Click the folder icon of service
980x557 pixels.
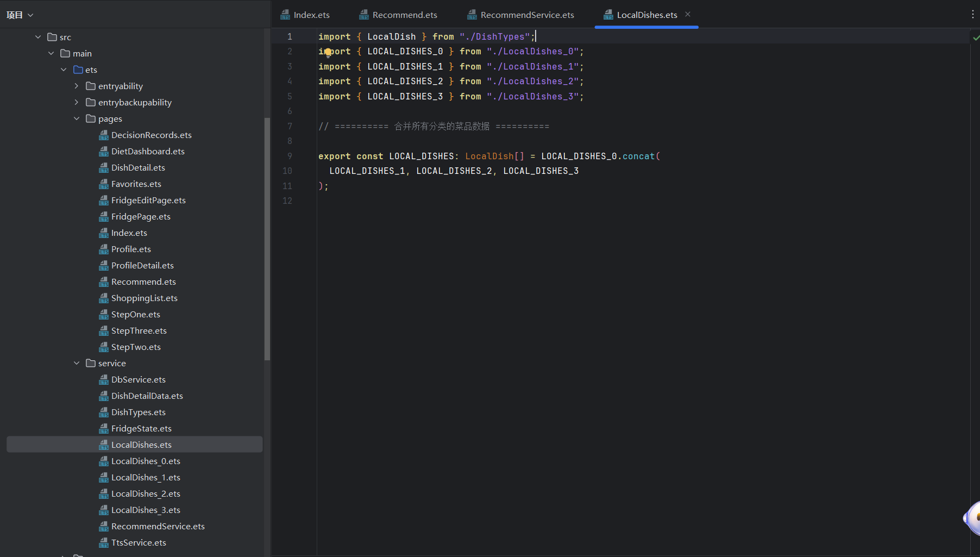pos(91,363)
